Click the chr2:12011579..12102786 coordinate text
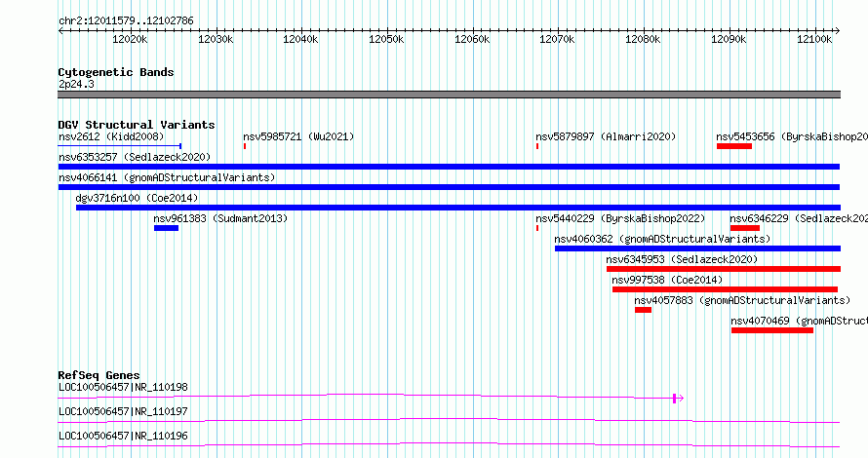The image size is (868, 458). pyautogui.click(x=126, y=20)
